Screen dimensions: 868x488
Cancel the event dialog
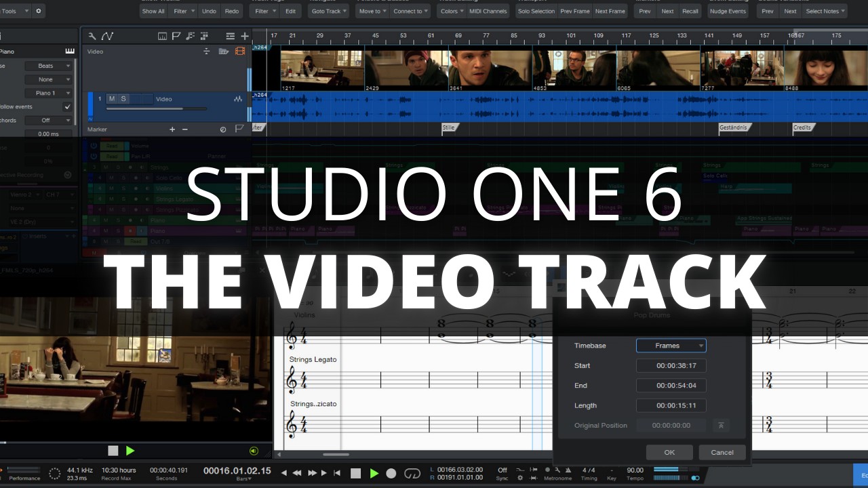click(x=722, y=452)
